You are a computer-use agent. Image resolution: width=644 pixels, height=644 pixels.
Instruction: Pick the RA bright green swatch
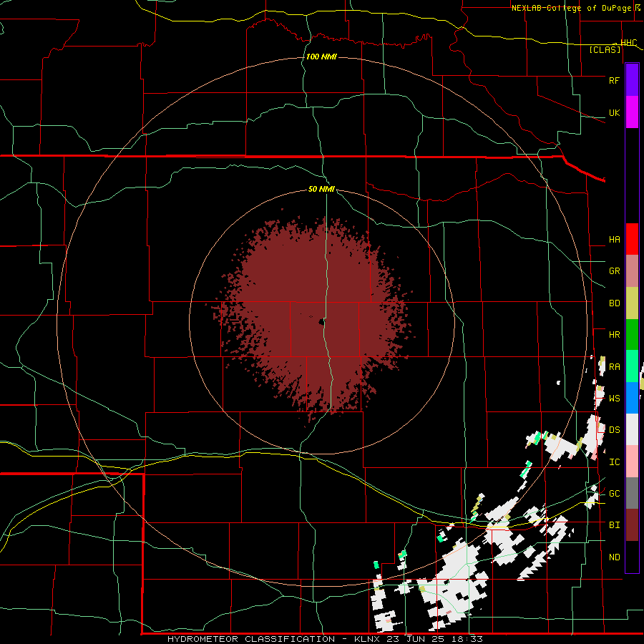click(632, 366)
